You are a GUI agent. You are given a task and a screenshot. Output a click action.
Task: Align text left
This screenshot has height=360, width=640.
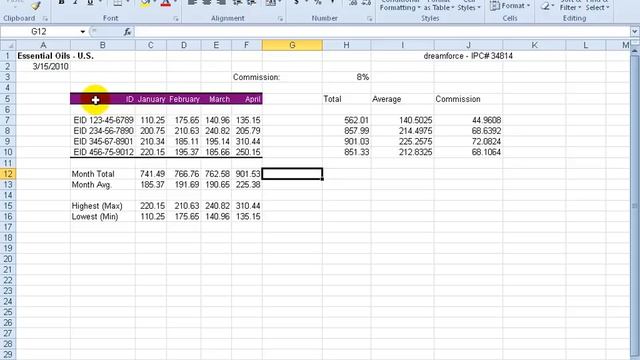click(192, 3)
